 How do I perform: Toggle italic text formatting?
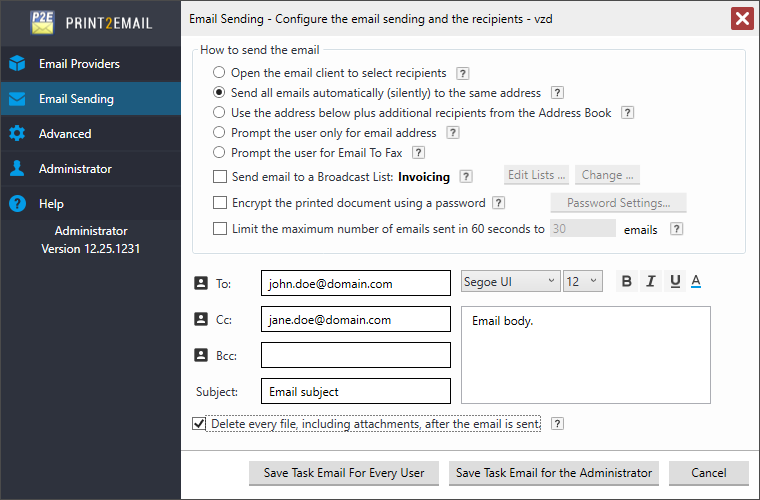point(650,281)
